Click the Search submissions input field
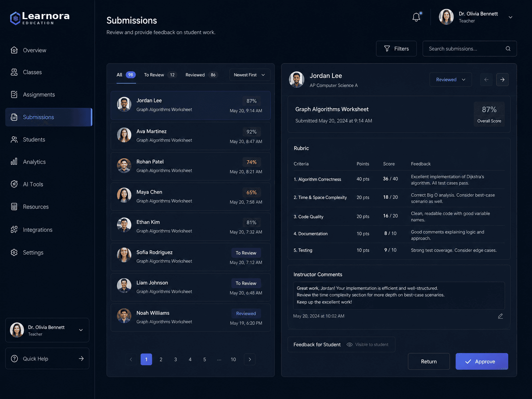 pyautogui.click(x=470, y=48)
